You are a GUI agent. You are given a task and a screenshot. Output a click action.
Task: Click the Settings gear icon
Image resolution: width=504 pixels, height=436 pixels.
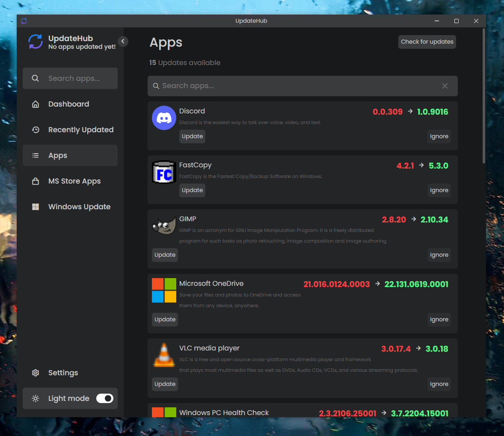coord(36,373)
